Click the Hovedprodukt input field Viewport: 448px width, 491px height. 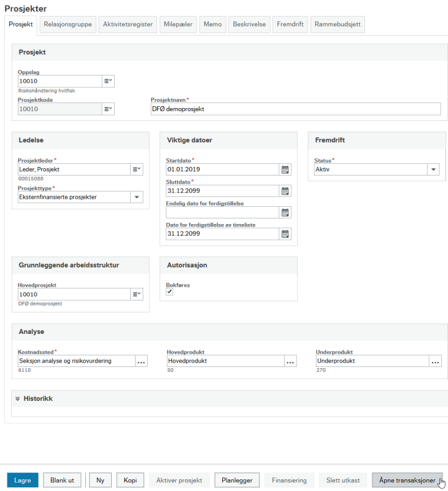pos(225,361)
